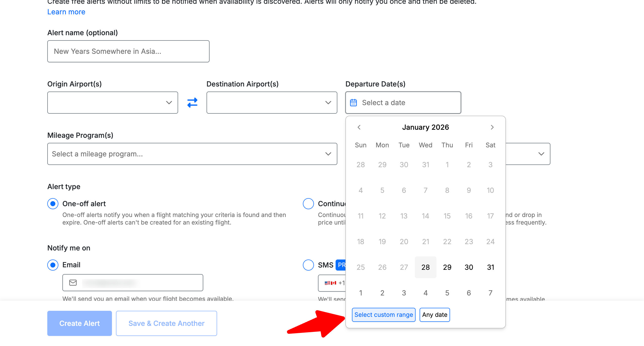Click the envelope icon in the email field

73,283
